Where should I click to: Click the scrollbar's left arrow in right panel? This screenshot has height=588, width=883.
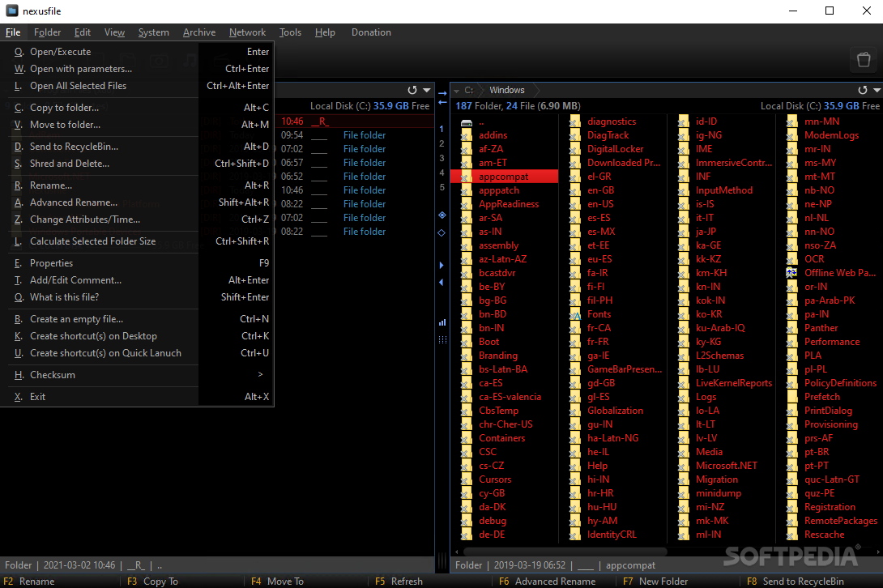pos(456,552)
